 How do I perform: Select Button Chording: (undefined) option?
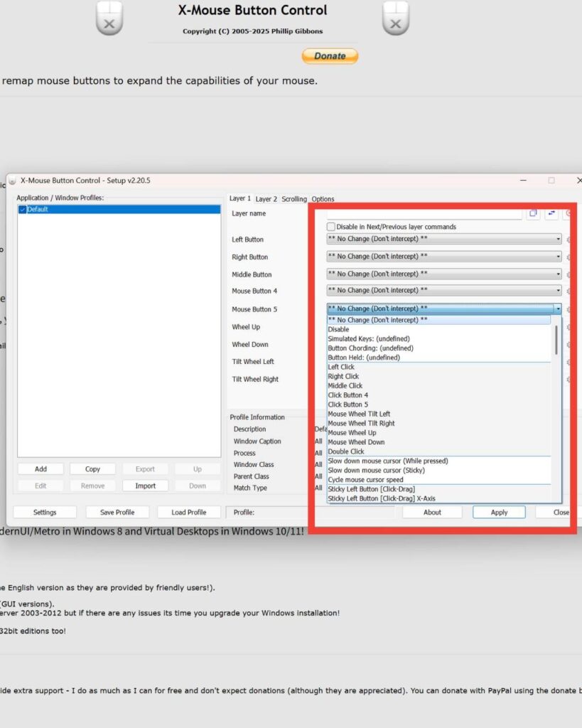click(438, 348)
